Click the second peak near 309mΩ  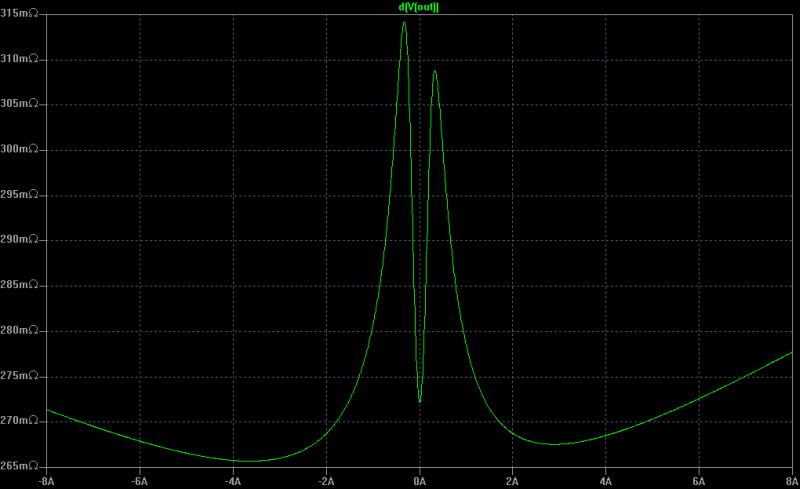click(x=435, y=71)
